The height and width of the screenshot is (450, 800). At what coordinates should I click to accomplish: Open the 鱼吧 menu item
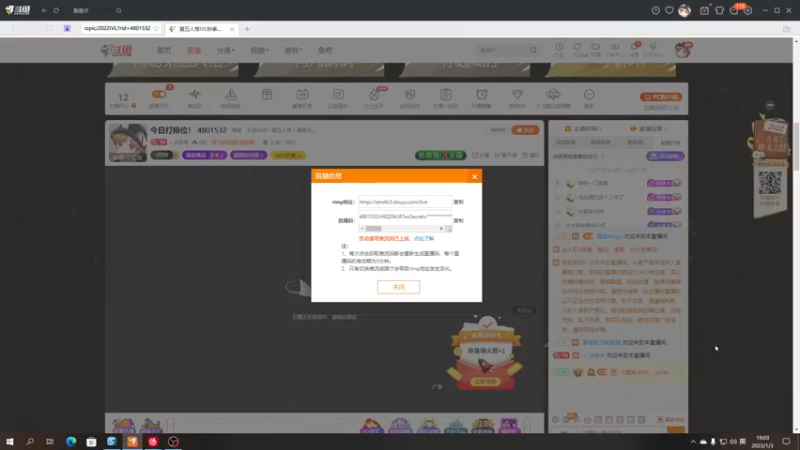(325, 51)
